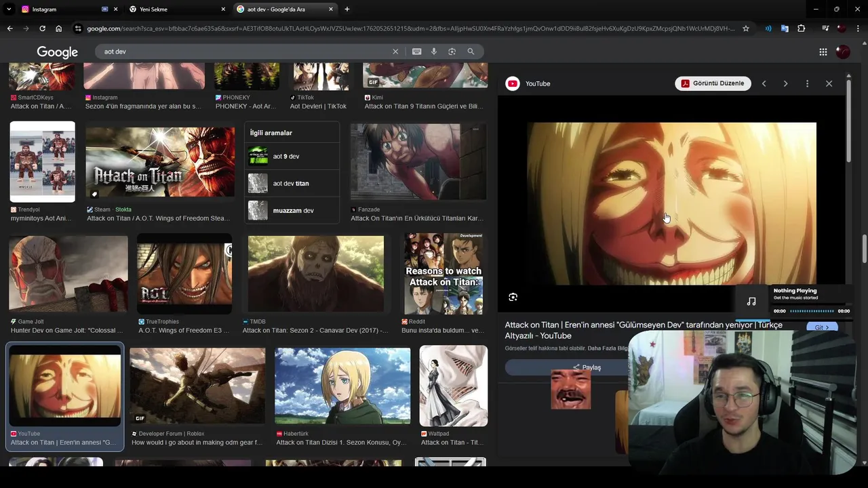View site information icon in address bar
The width and height of the screenshot is (868, 488).
click(x=79, y=28)
